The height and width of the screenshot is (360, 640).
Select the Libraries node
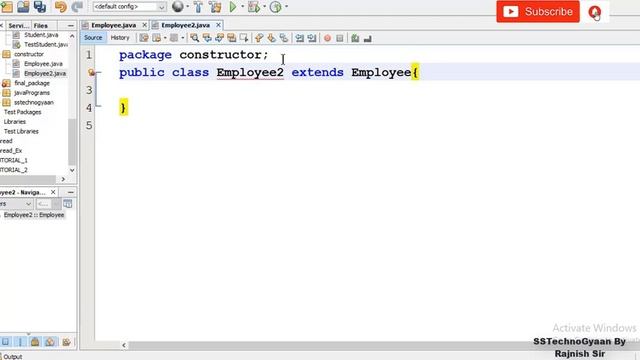click(15, 122)
